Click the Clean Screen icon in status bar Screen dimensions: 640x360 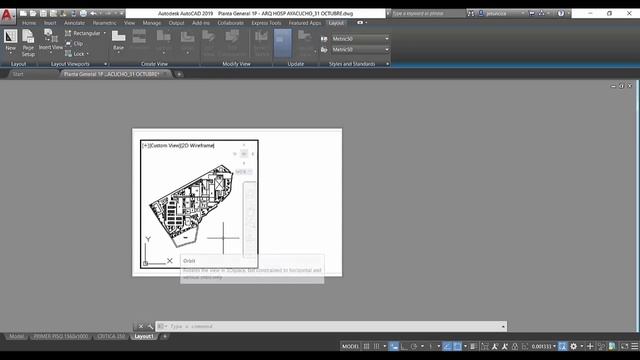click(624, 346)
